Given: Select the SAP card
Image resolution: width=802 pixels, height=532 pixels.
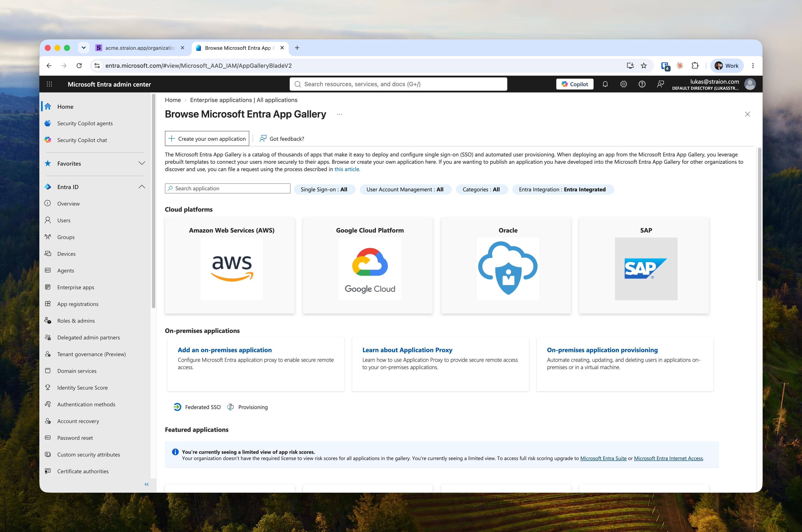Looking at the screenshot, I should pos(644,265).
